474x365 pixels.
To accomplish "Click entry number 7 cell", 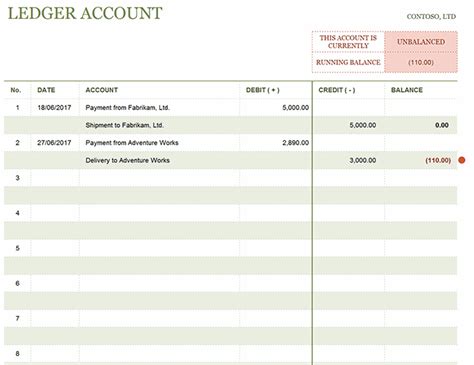I will coord(17,319).
